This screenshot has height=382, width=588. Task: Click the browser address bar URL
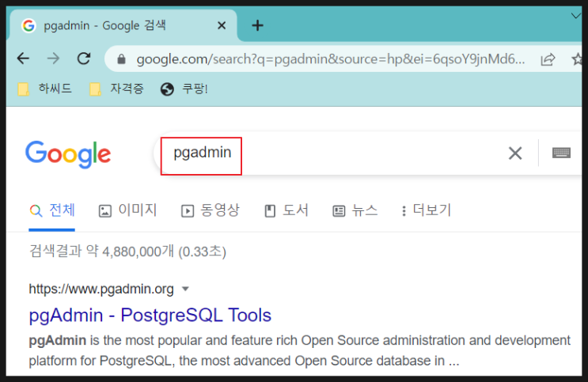[x=330, y=59]
